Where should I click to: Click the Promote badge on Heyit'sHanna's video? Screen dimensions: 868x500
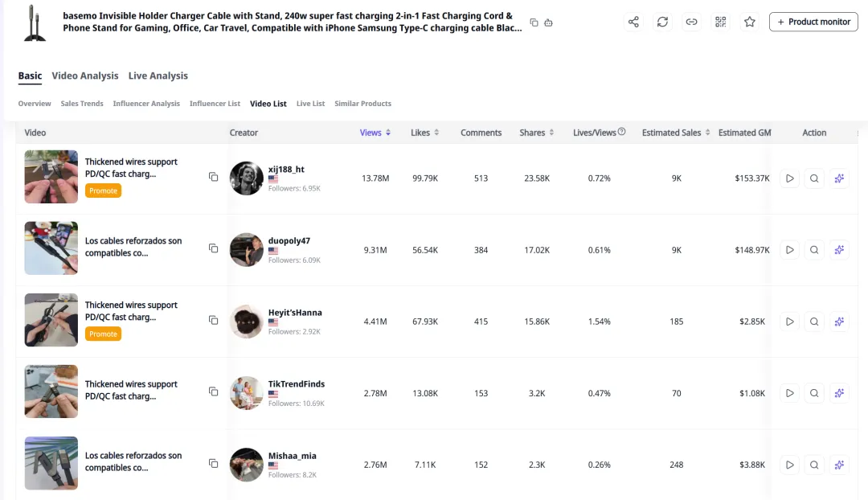point(103,334)
